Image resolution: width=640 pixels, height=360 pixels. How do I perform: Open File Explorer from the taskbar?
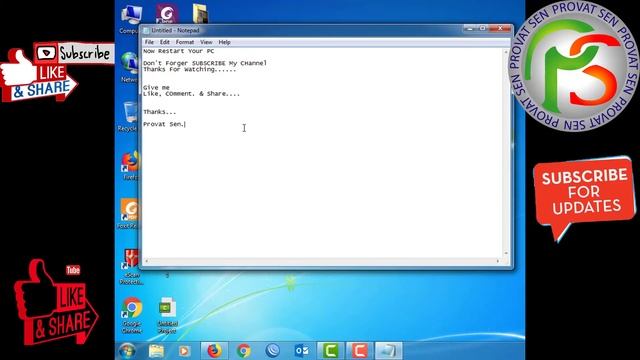tap(156, 351)
